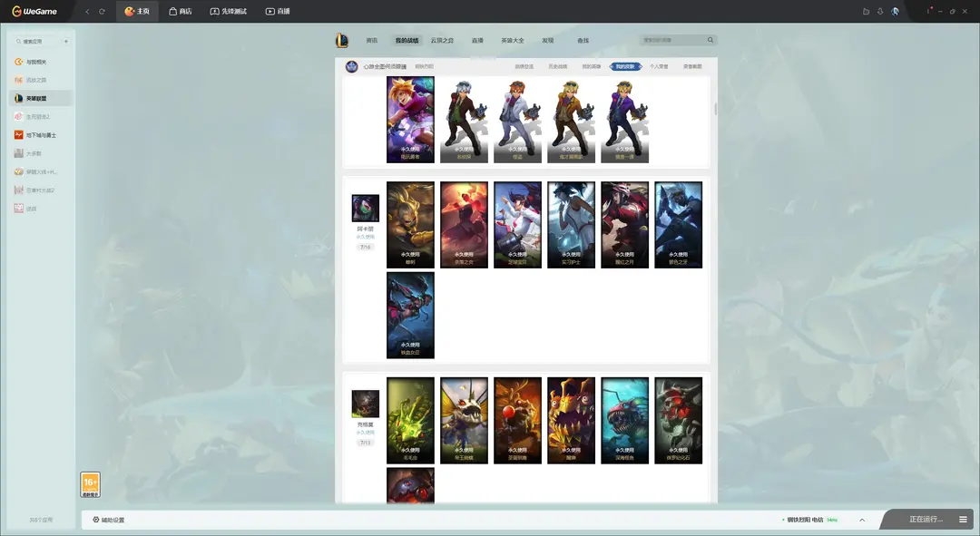This screenshot has width=980, height=536.
Task: Open the folder icon in the title bar
Action: (x=866, y=11)
